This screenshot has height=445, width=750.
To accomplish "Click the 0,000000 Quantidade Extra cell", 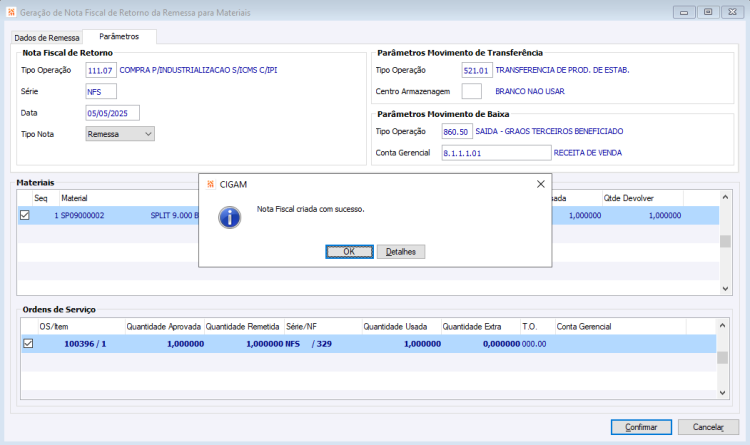I will click(501, 344).
